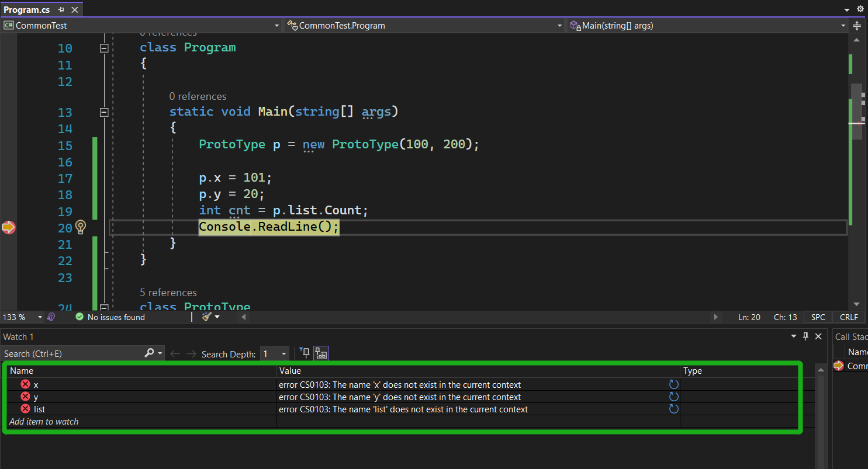Close the Program.cs tab

74,10
